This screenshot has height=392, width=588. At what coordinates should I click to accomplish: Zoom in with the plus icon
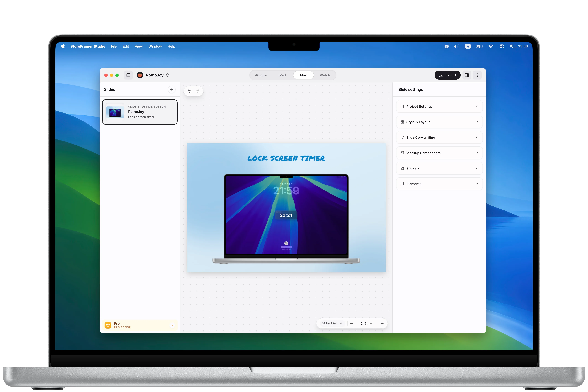(382, 323)
